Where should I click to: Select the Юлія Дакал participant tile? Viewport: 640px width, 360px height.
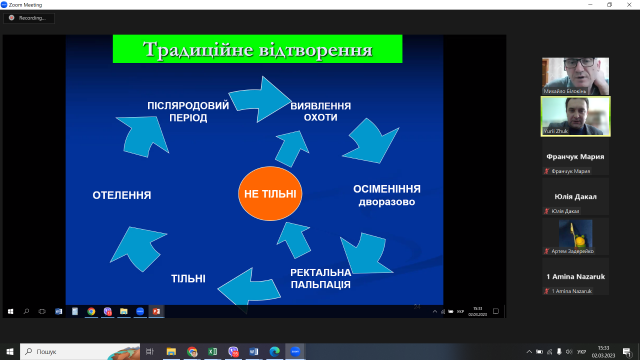coord(575,197)
